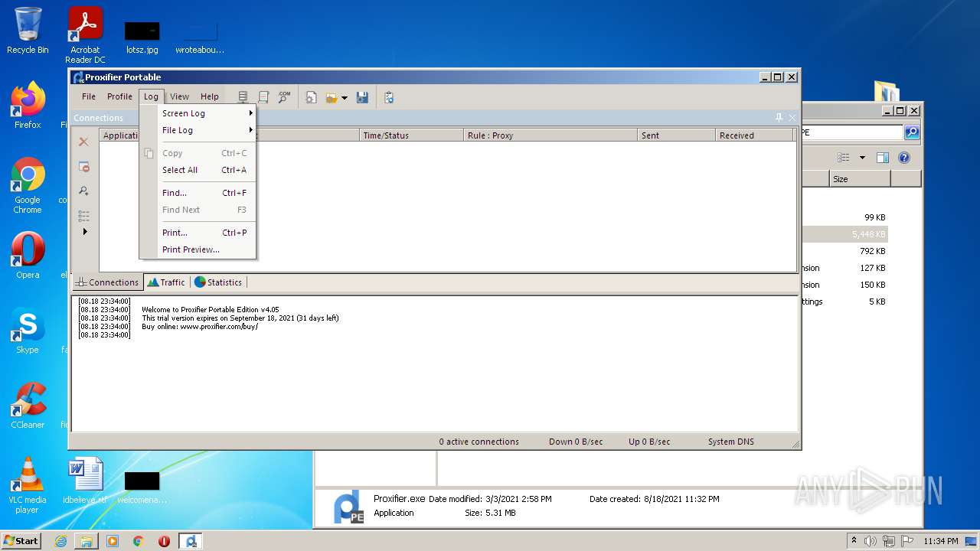Click the red X icon in Connections sidebar

coord(84,142)
